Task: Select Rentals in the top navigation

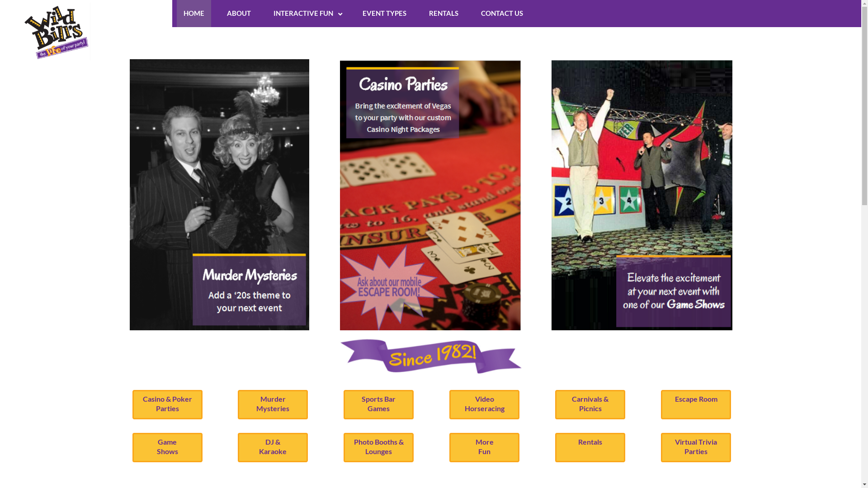Action: coord(443,14)
